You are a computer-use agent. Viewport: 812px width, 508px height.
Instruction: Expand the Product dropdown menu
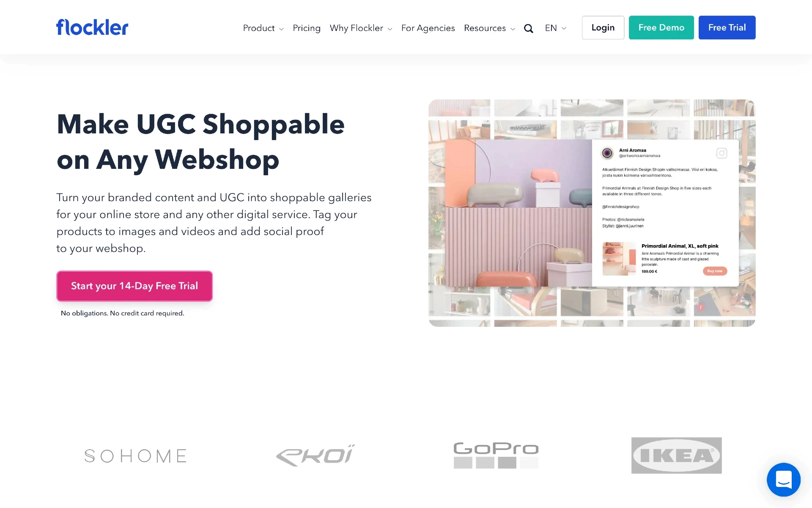tap(263, 28)
